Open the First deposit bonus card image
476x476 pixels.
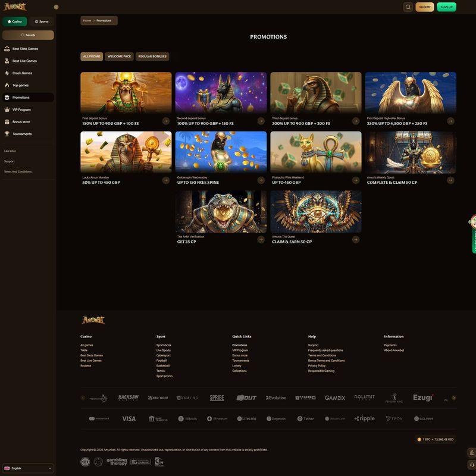(x=126, y=93)
